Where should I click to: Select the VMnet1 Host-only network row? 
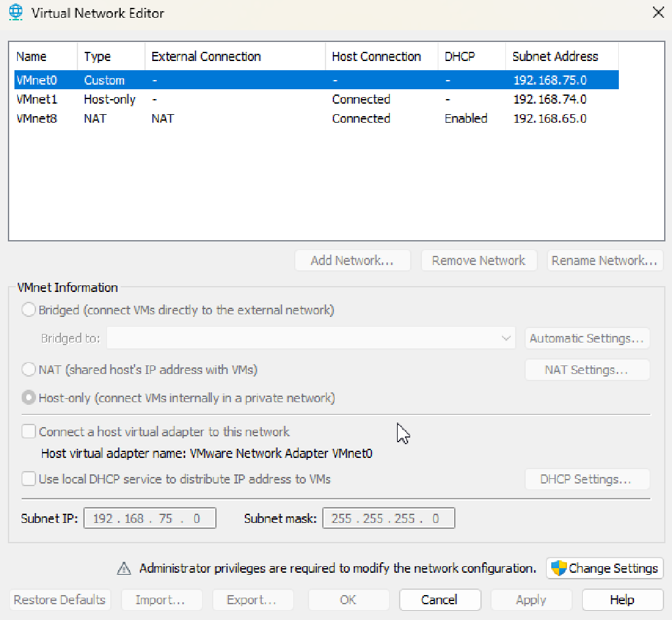pyautogui.click(x=197, y=99)
